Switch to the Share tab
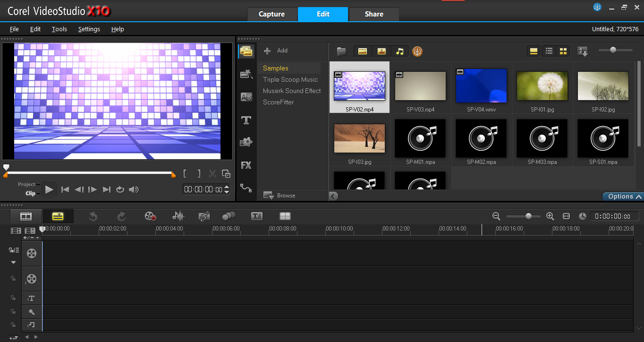Screen dimensions: 644x342 (374, 14)
